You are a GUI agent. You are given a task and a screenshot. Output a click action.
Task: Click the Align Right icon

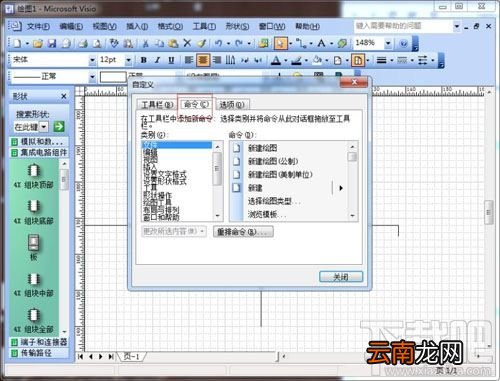[x=217, y=60]
